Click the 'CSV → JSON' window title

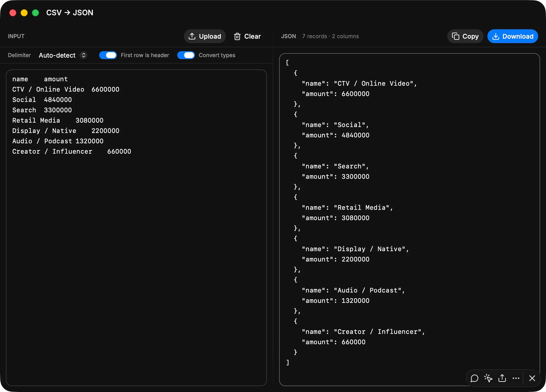coord(70,13)
